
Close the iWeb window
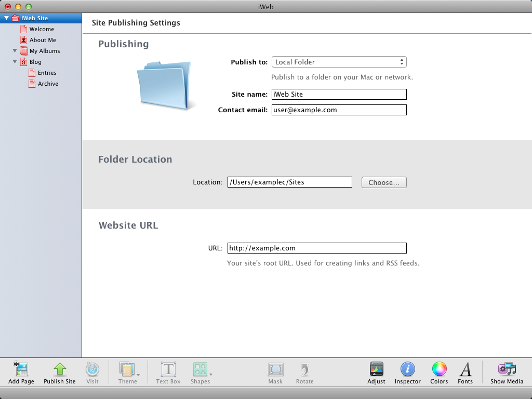(8, 7)
